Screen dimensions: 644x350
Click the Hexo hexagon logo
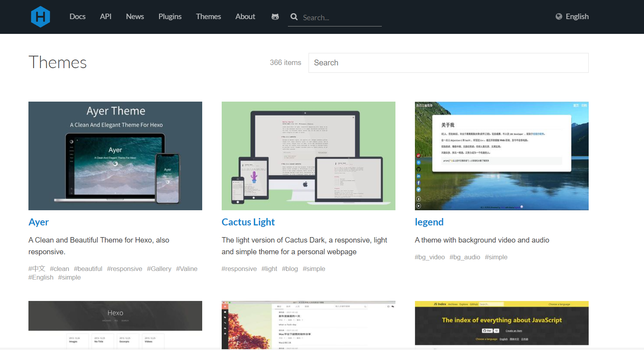click(x=41, y=17)
